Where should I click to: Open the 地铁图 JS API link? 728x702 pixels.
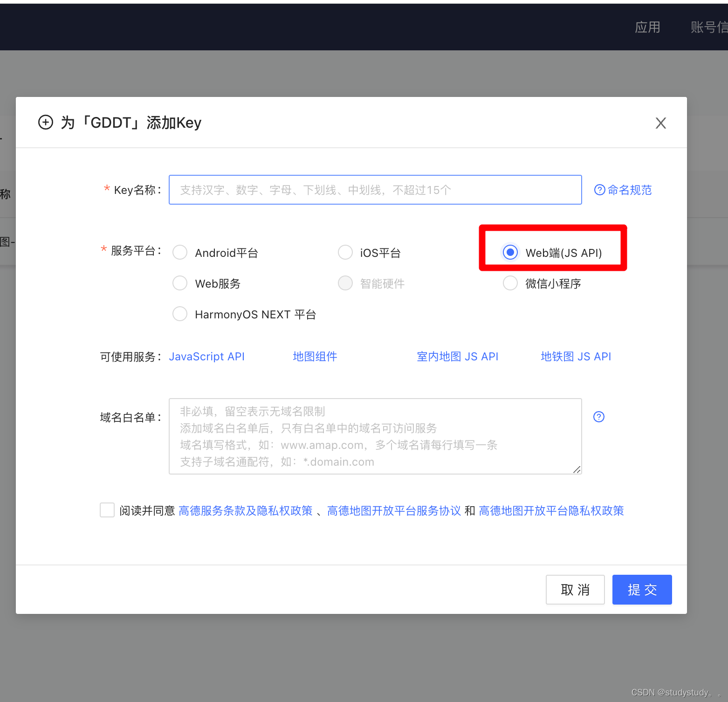click(x=576, y=357)
